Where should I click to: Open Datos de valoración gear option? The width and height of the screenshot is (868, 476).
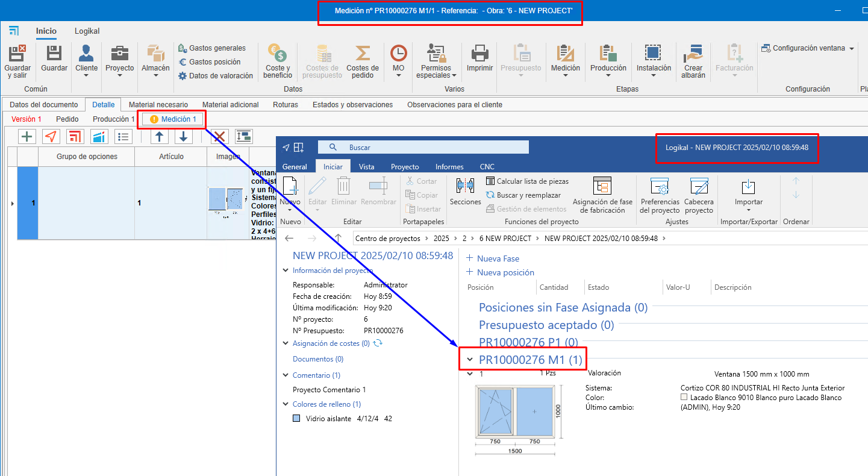[x=216, y=76]
